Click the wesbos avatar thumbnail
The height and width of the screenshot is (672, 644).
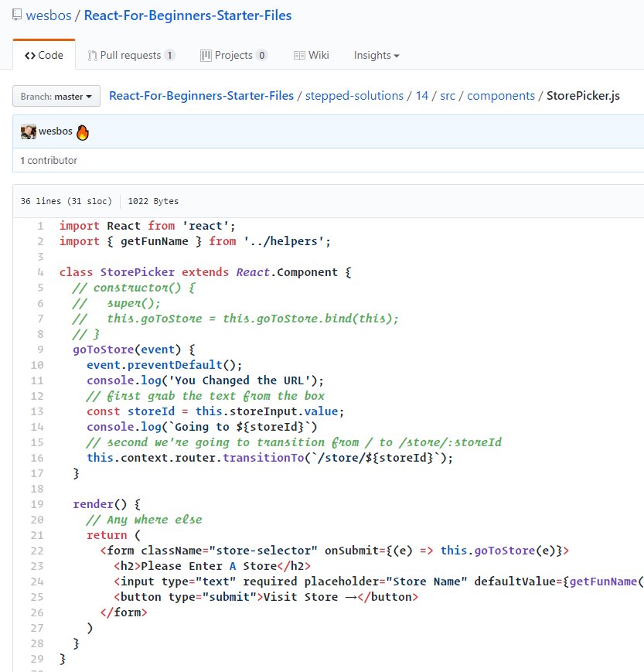(x=29, y=131)
